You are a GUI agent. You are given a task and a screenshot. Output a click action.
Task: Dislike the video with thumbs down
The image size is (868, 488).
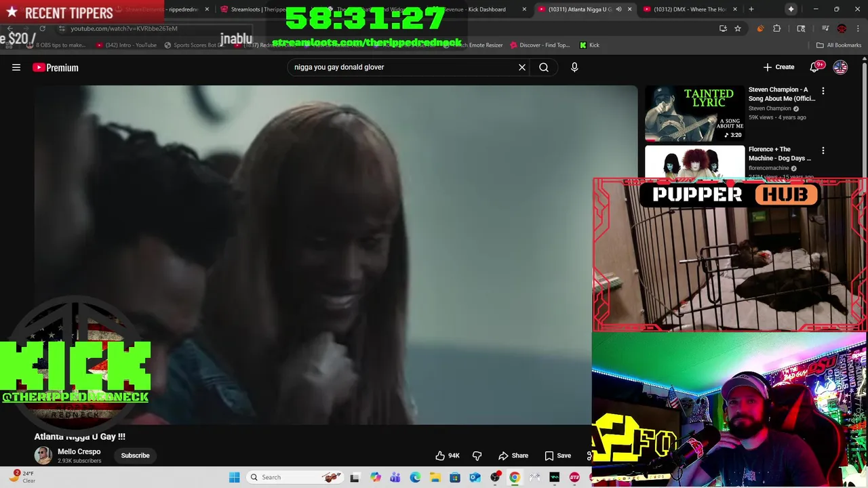click(x=477, y=455)
